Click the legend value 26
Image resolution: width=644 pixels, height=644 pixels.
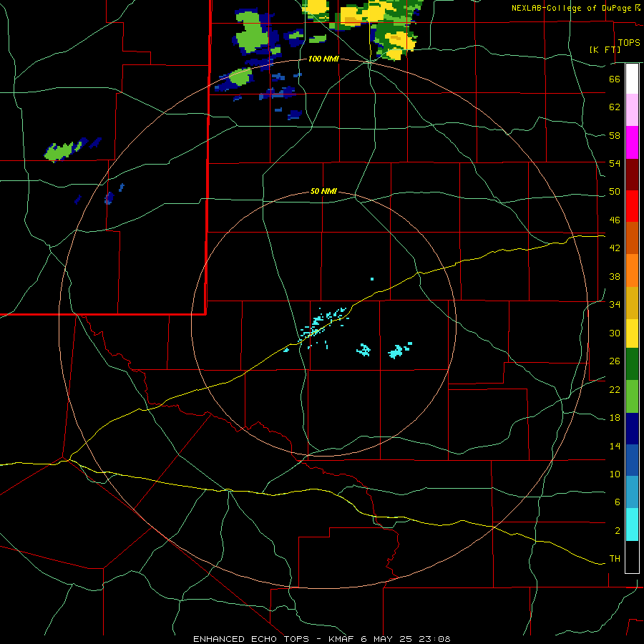[x=615, y=361]
